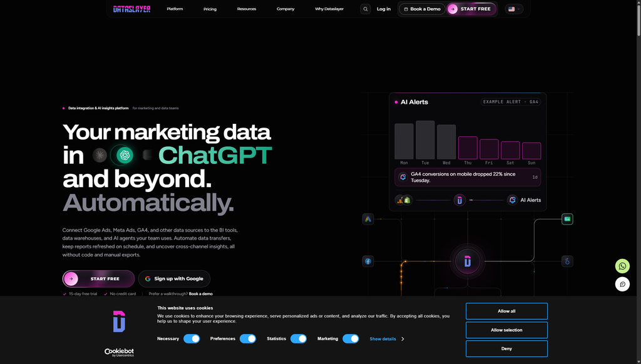Click the EXAMPLE ALERT · GA4 tag

tap(511, 102)
